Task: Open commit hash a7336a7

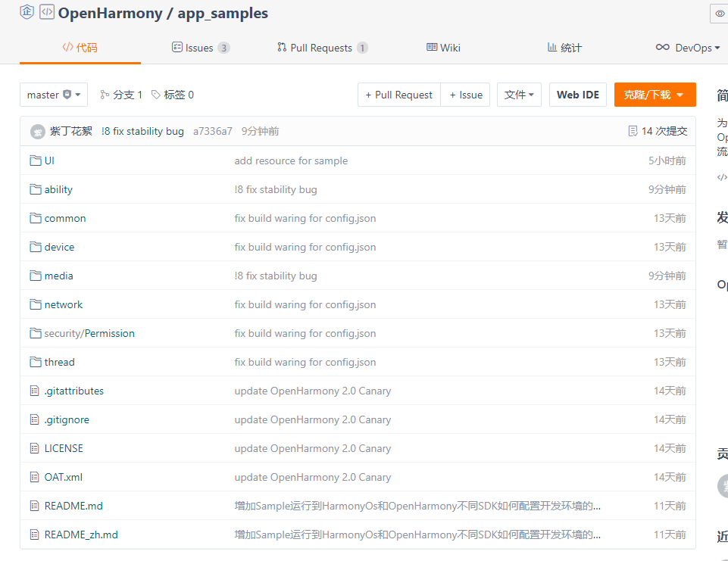Action: coord(213,131)
